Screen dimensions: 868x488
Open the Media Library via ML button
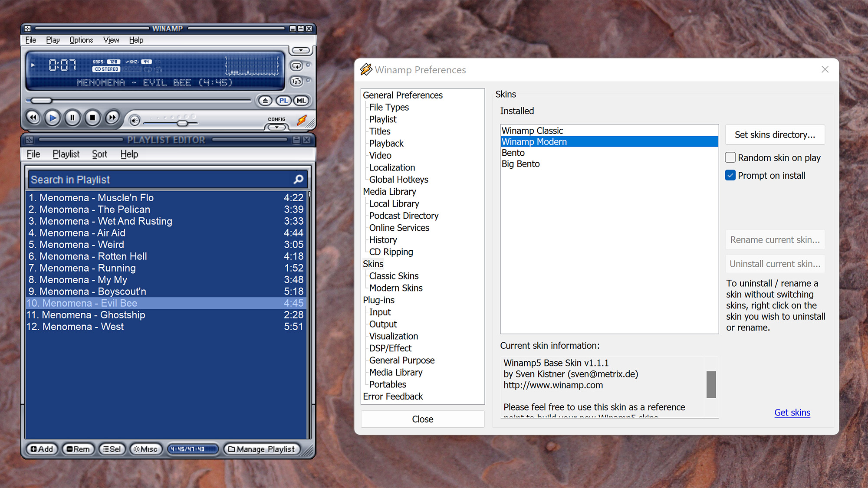point(301,100)
